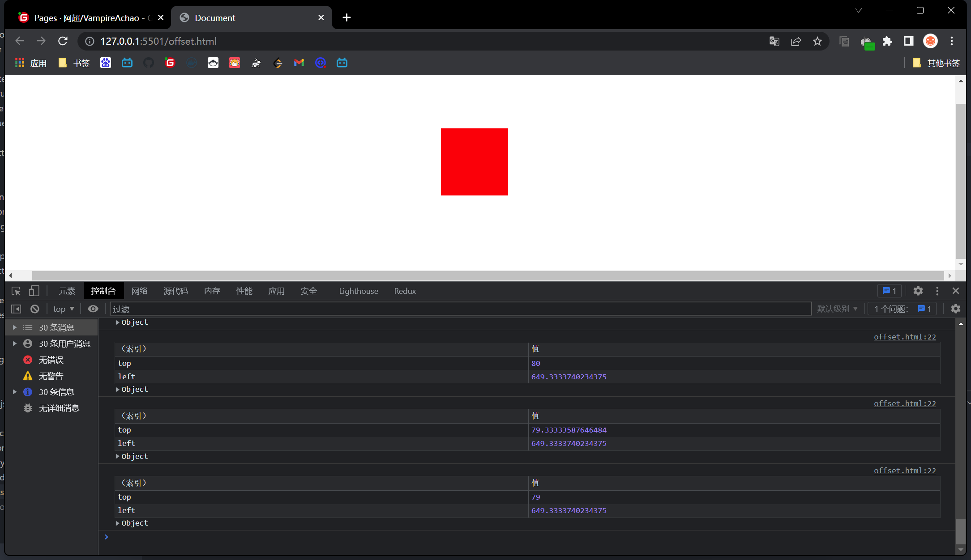Click the red square on page
Screen dimensions: 971x560
click(474, 162)
